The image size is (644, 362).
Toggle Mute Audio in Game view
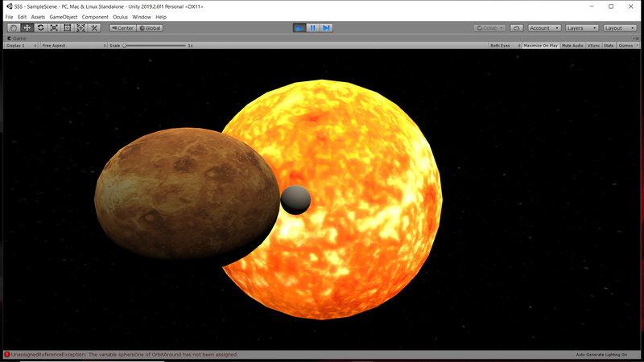[572, 46]
